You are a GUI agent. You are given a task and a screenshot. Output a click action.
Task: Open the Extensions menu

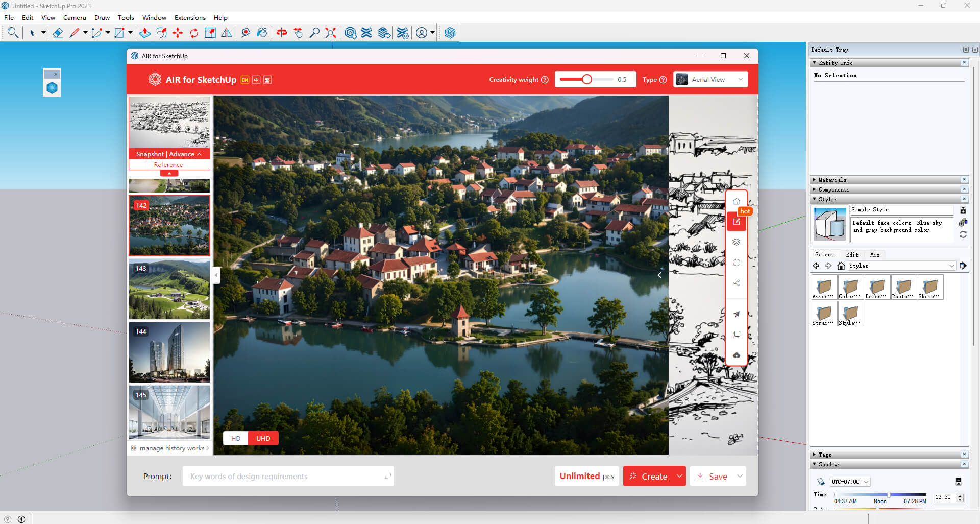coord(190,18)
